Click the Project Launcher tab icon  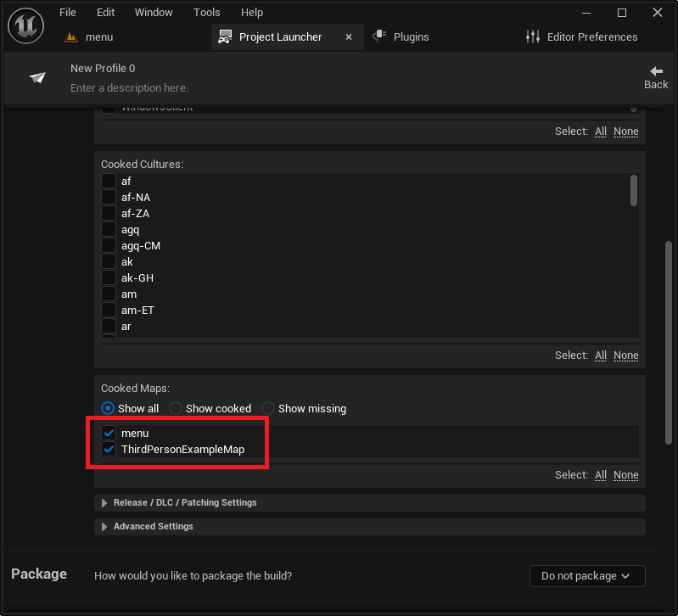click(225, 36)
